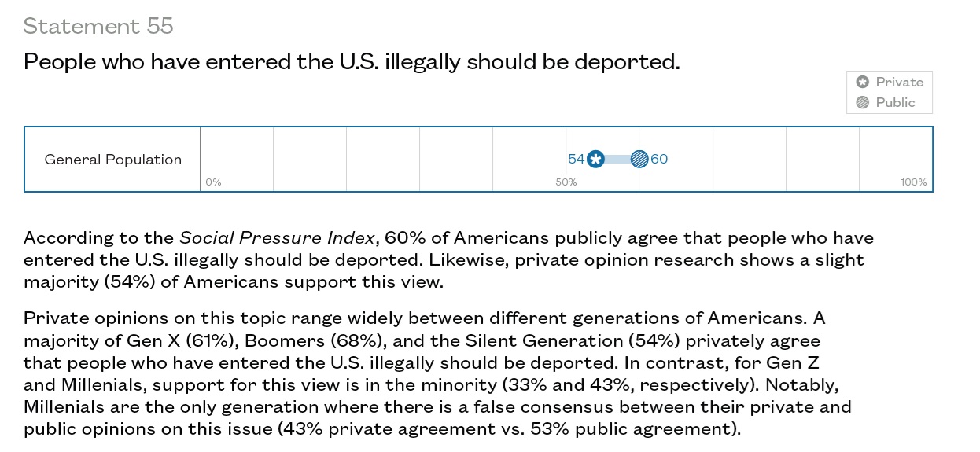Click the 50% axis label
This screenshot has height=452, width=980.
click(566, 182)
